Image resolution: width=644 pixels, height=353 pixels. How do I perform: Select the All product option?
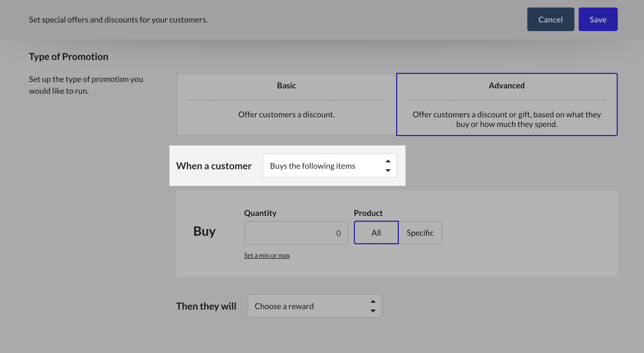[376, 233]
